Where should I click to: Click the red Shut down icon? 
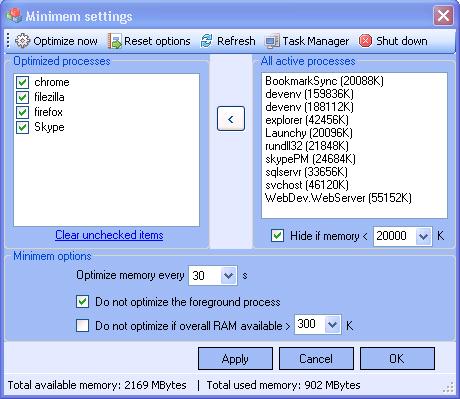coord(365,41)
